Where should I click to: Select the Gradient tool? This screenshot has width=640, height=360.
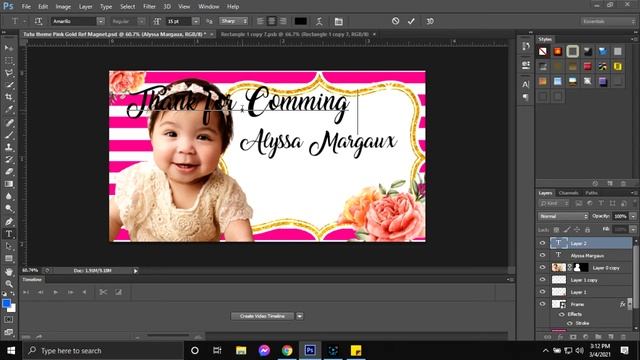tap(9, 184)
